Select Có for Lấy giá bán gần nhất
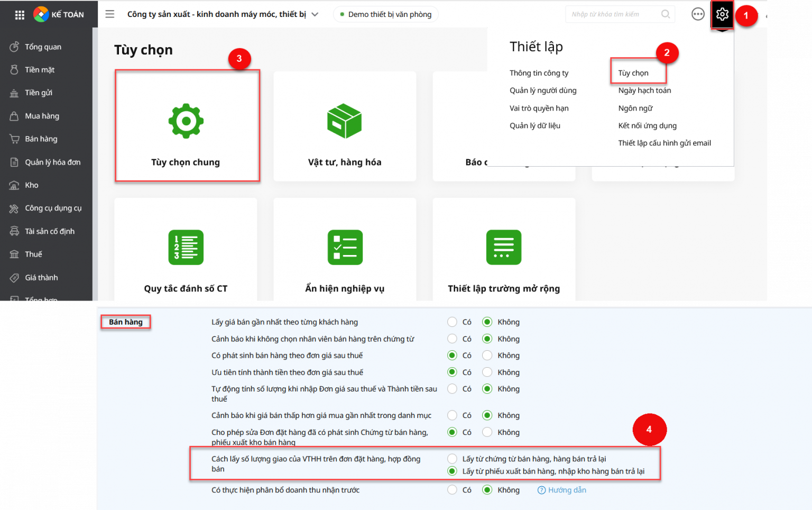812x510 pixels. click(452, 322)
